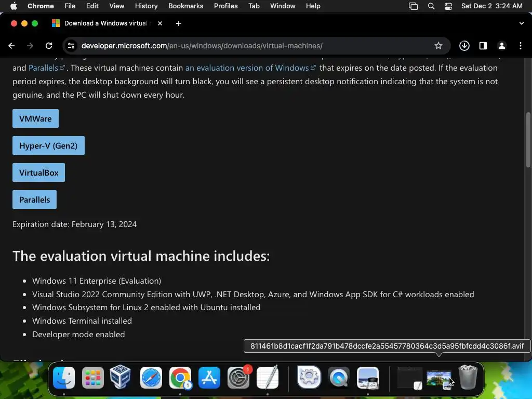Open Chrome's three-dot menu
The width and height of the screenshot is (532, 399).
point(521,46)
